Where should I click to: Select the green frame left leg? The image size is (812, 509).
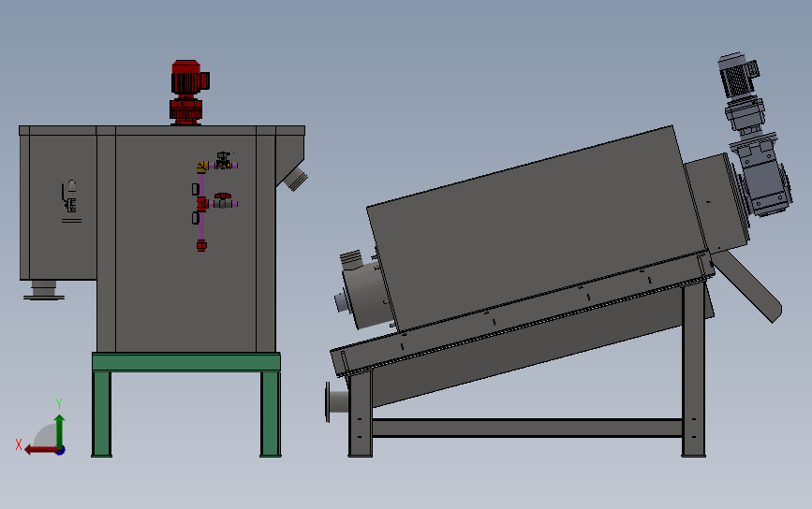pyautogui.click(x=101, y=414)
